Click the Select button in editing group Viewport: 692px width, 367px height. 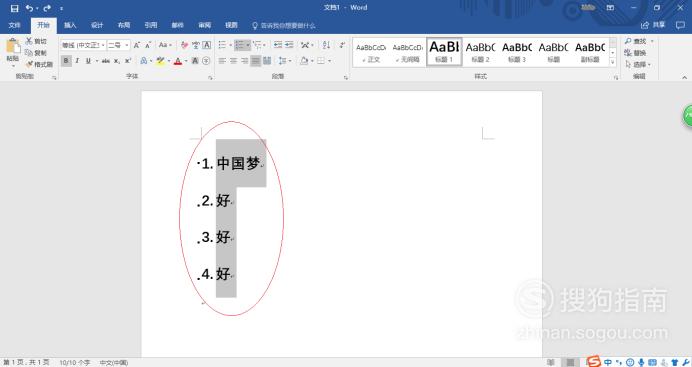pyautogui.click(x=638, y=64)
